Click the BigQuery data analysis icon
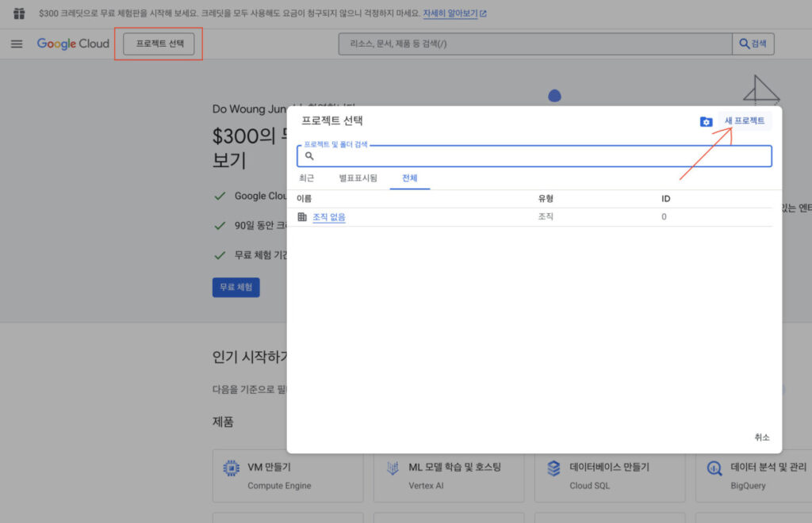812x523 pixels. click(714, 468)
